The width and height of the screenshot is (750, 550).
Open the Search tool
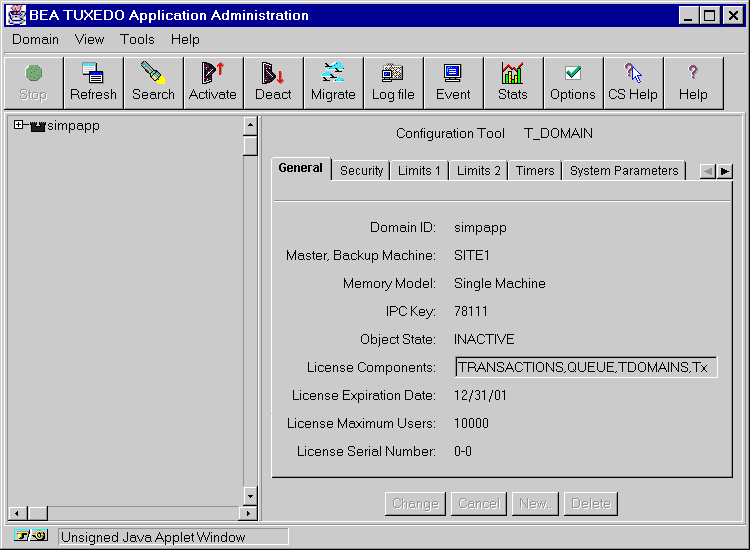(154, 83)
